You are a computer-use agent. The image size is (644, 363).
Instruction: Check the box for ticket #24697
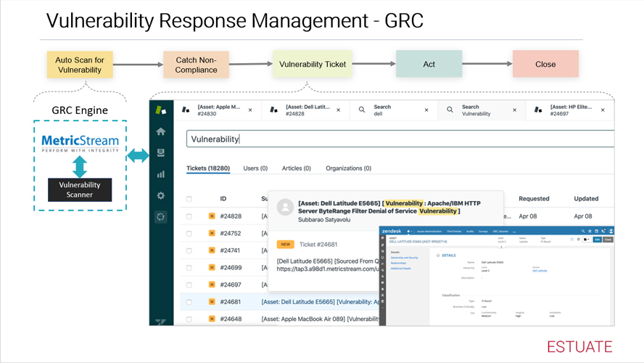point(189,285)
